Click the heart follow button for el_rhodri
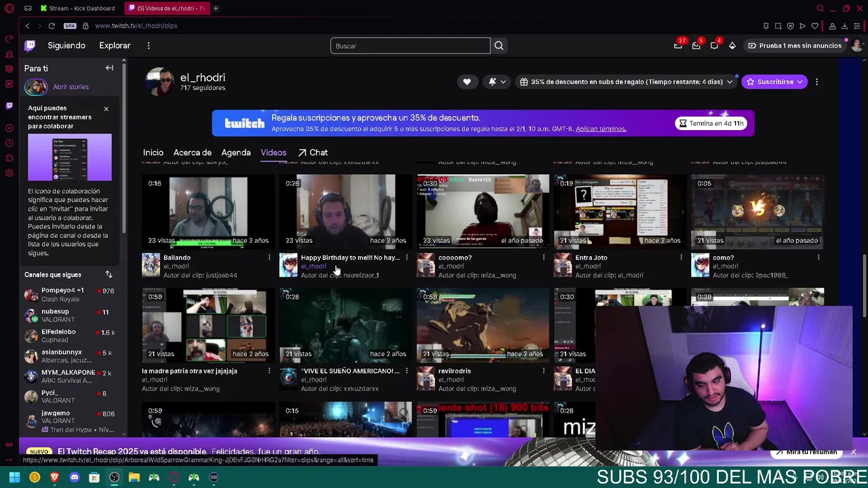 point(467,82)
